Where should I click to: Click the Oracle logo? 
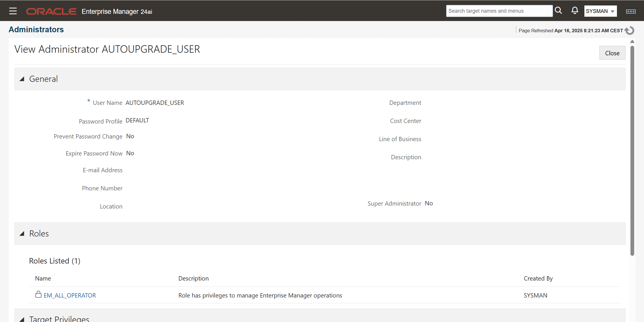click(x=51, y=11)
